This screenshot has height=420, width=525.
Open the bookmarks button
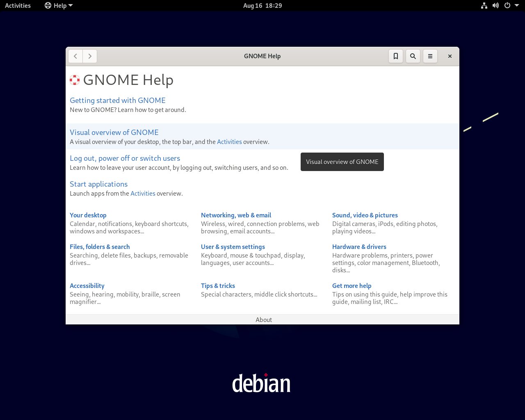coord(396,56)
